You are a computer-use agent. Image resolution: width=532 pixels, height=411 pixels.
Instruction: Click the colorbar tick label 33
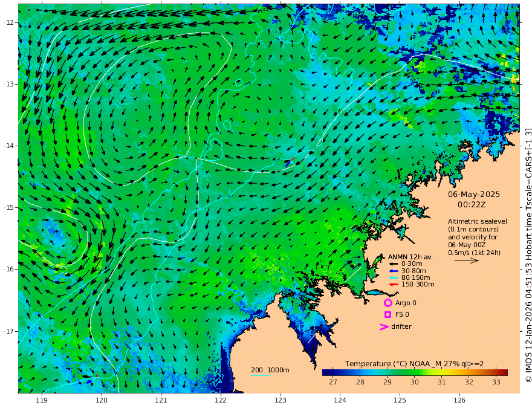coord(496,382)
